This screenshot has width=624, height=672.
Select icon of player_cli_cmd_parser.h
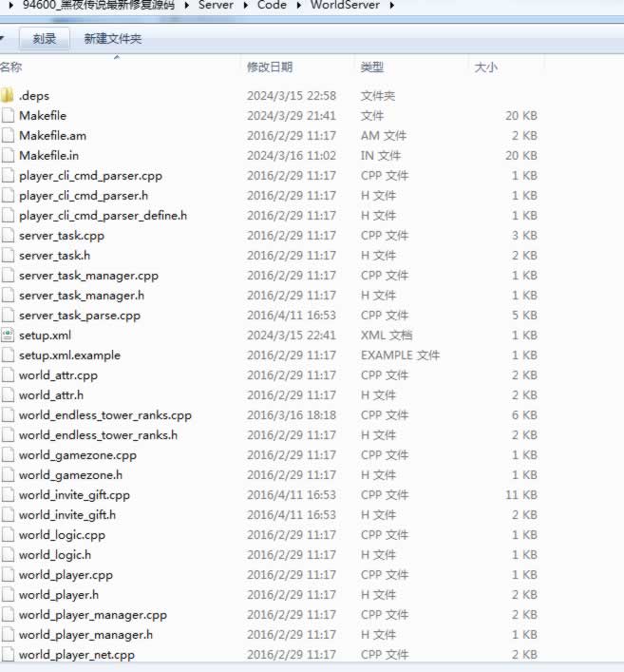pyautogui.click(x=8, y=196)
